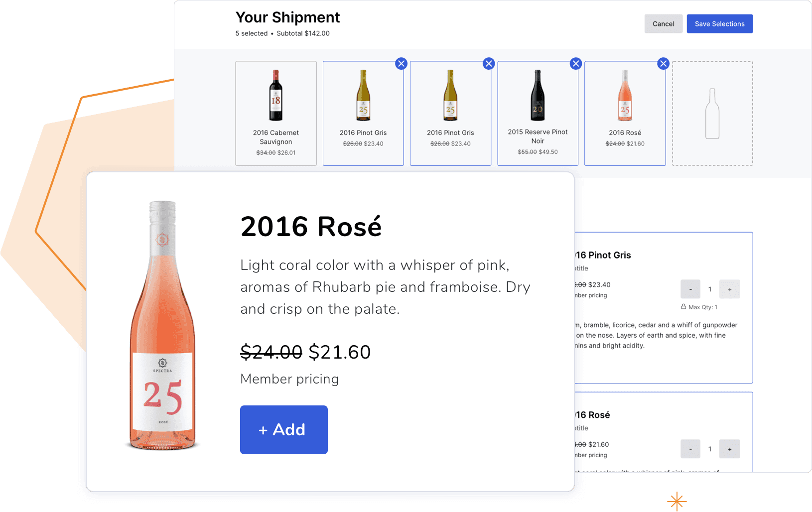Click the Rosé card quantity value 1
The width and height of the screenshot is (812, 512).
tap(710, 449)
